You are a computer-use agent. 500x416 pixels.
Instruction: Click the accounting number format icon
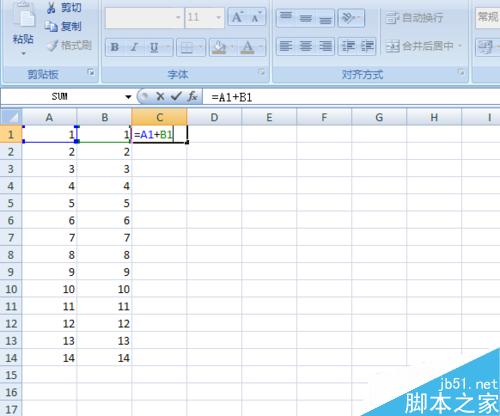click(485, 47)
